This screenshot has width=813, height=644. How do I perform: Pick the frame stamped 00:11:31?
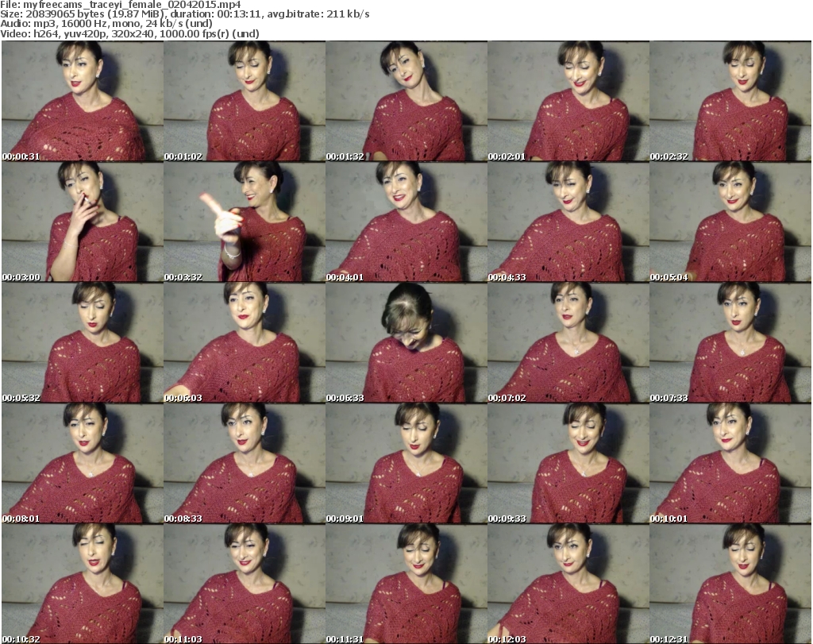click(x=406, y=584)
